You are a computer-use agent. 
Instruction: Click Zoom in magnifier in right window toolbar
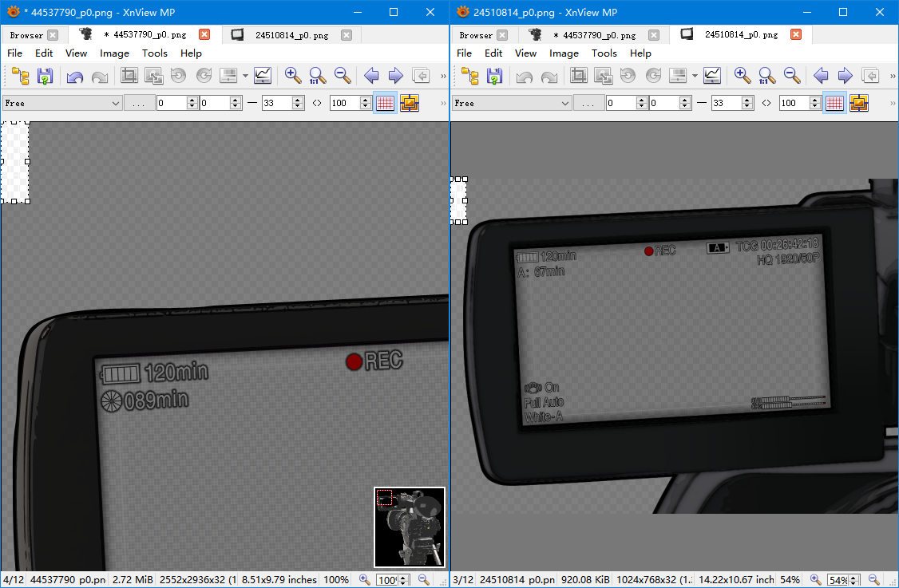point(743,76)
